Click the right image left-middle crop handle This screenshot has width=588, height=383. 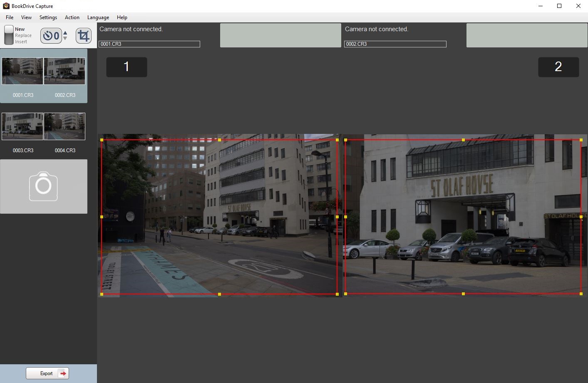[345, 217]
